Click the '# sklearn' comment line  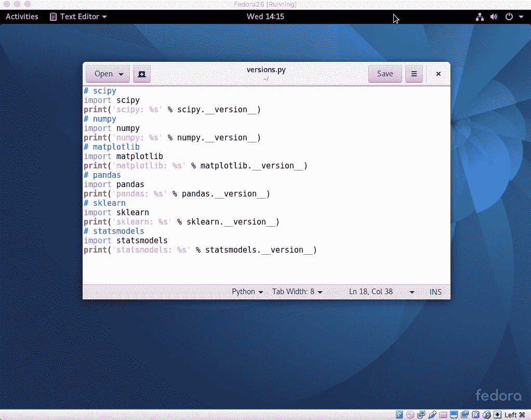pos(104,203)
